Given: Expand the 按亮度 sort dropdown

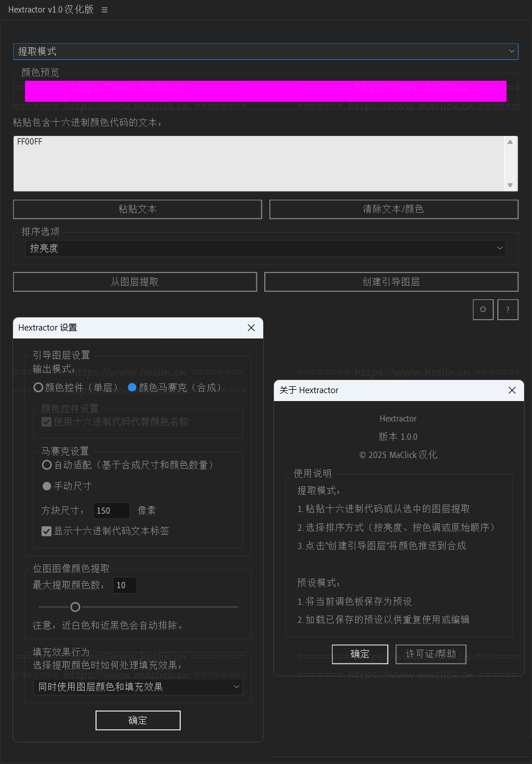Looking at the screenshot, I should pos(265,248).
